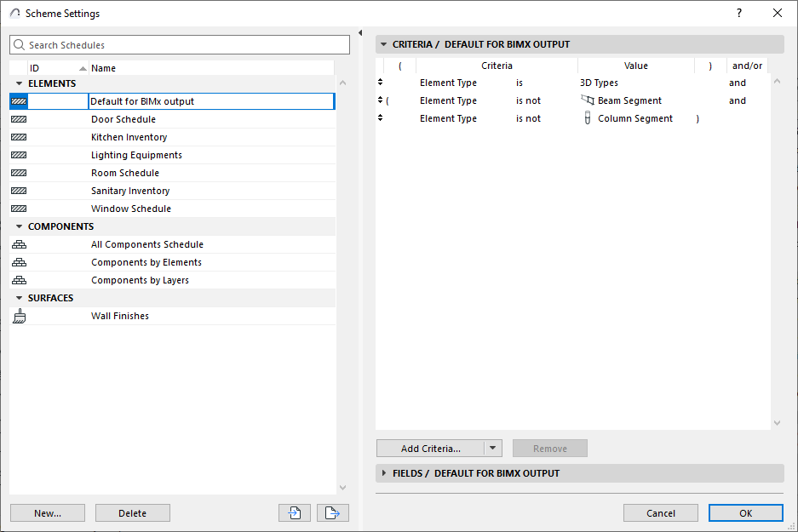Click the Add Criteria... button
The image size is (798, 532).
[431, 448]
